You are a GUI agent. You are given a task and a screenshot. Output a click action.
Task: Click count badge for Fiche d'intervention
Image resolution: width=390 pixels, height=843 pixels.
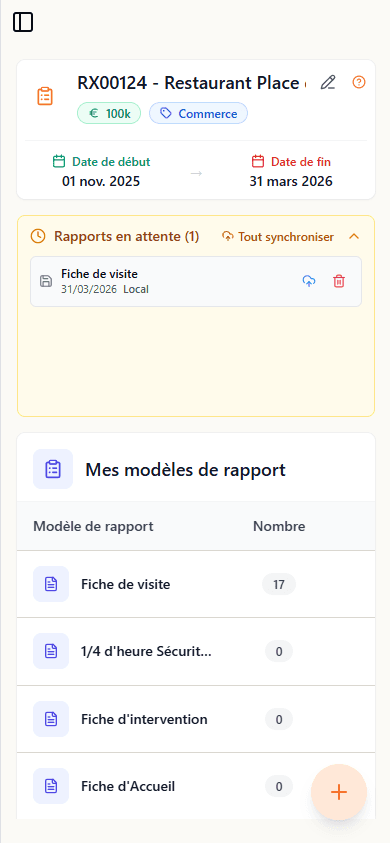[279, 719]
